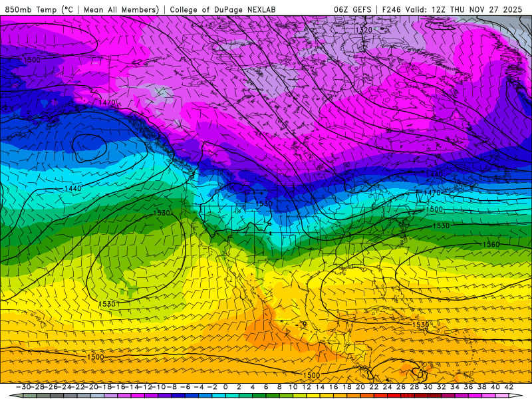Screen dimensions: 532x399
Task: Click the -28 value on the temperature scale
Action: pos(38,387)
